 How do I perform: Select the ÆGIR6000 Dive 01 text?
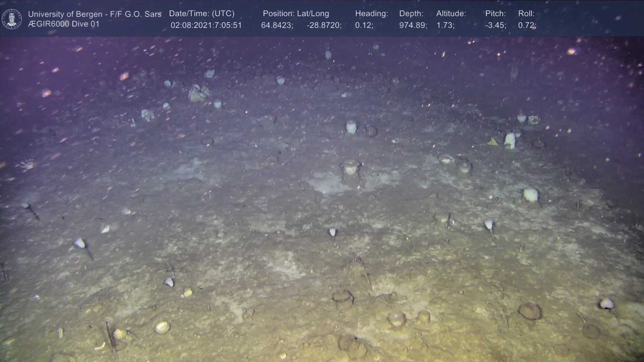click(x=64, y=24)
